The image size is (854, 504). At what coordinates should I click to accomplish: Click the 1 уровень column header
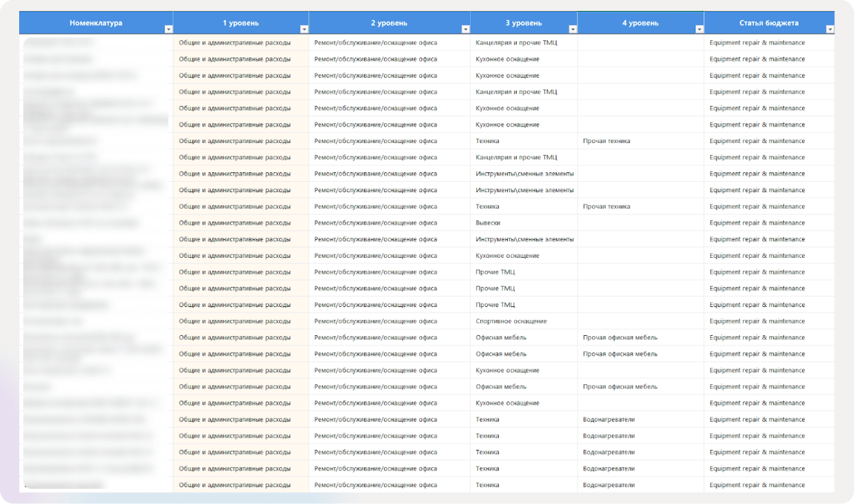click(x=240, y=23)
